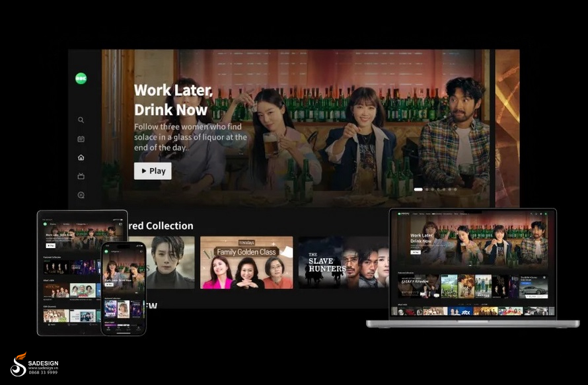588x385 pixels.
Task: Click the green profile avatar on laptop header
Action: click(x=546, y=214)
